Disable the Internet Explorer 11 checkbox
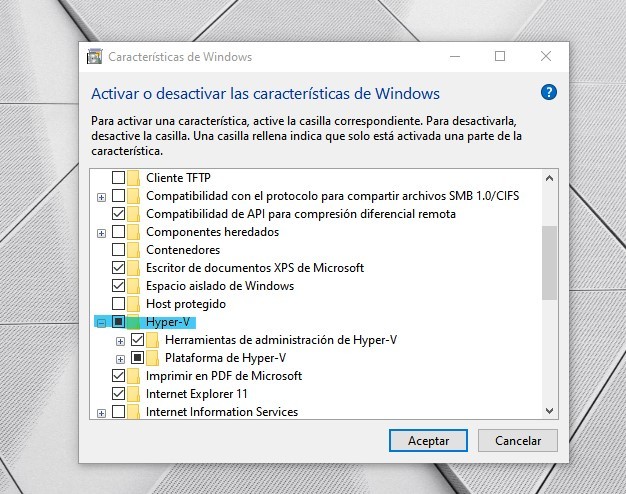The width and height of the screenshot is (626, 494). 119,393
